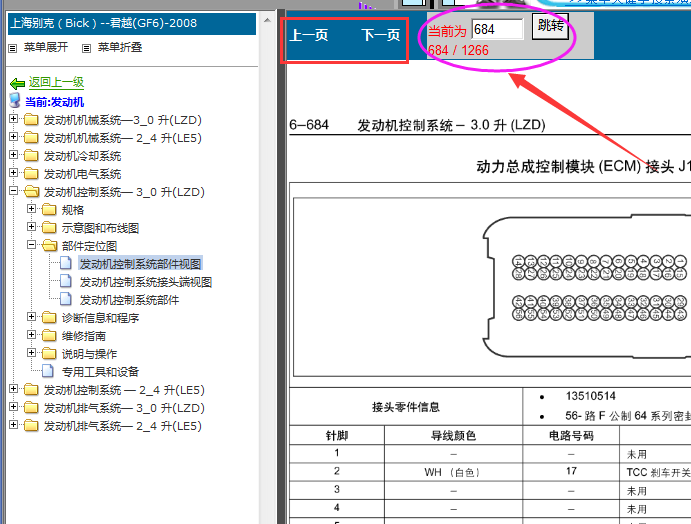The image size is (691, 524).
Task: Expand 发动机冷却系统 tree node
Action: pos(14,155)
